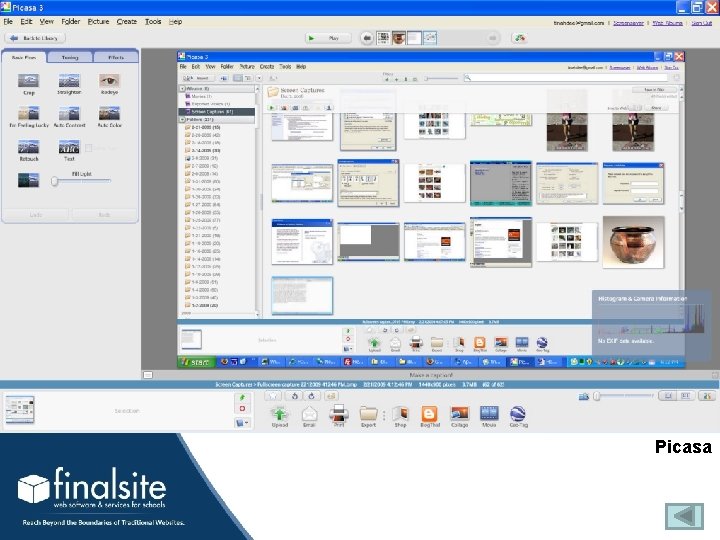
Task: Open the Create menu
Action: [127, 22]
